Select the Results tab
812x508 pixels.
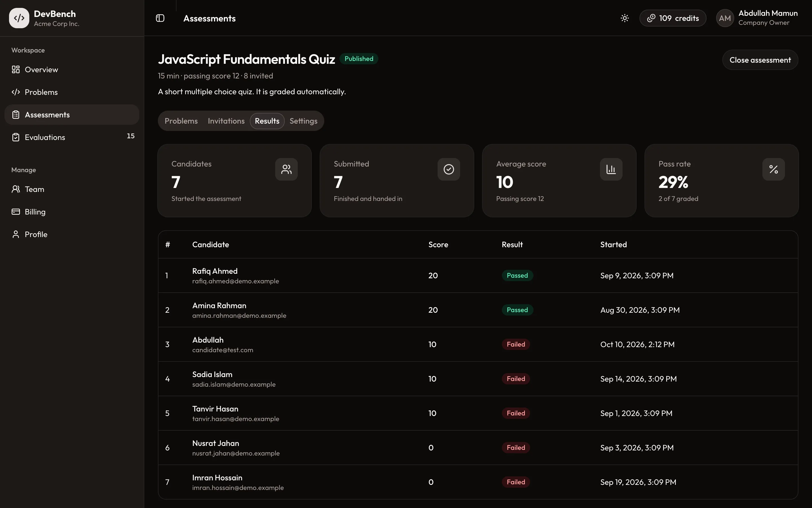click(267, 121)
